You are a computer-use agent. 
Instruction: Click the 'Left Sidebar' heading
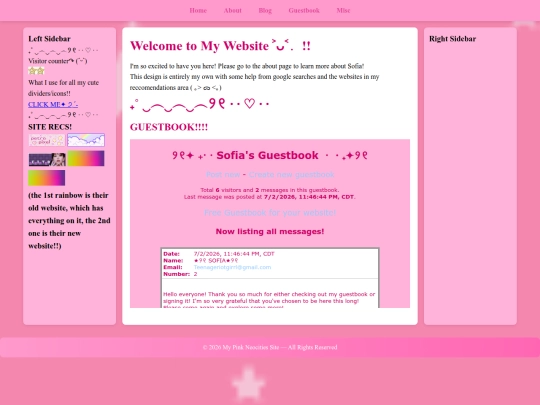tap(49, 39)
